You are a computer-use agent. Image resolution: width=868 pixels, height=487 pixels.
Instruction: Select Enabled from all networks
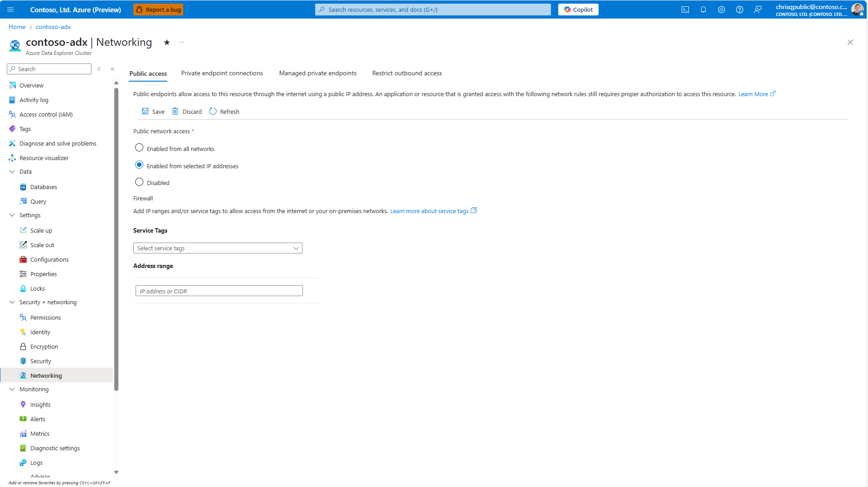pos(139,147)
